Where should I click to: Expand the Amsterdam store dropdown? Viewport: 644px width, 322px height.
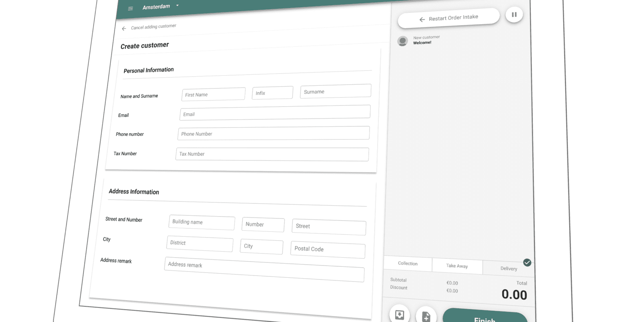pos(177,6)
